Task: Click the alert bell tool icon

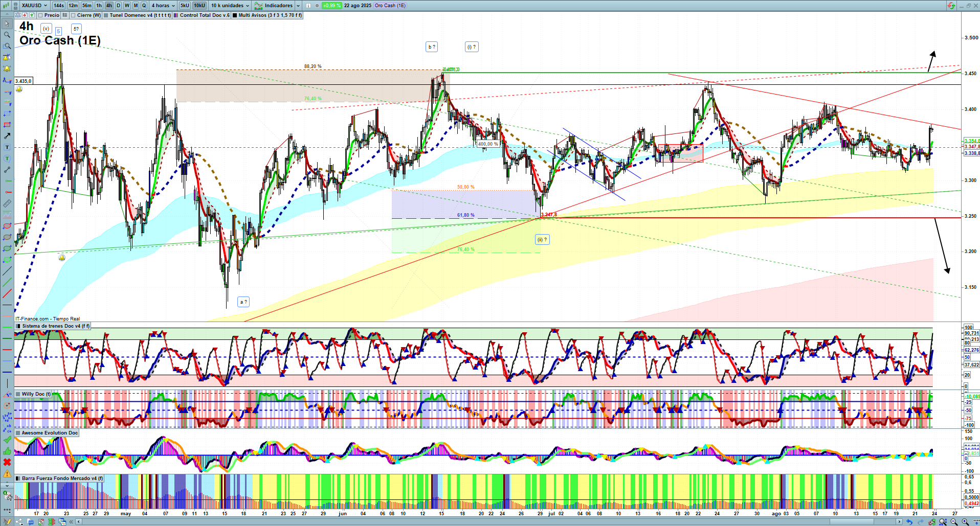Action: click(7, 68)
